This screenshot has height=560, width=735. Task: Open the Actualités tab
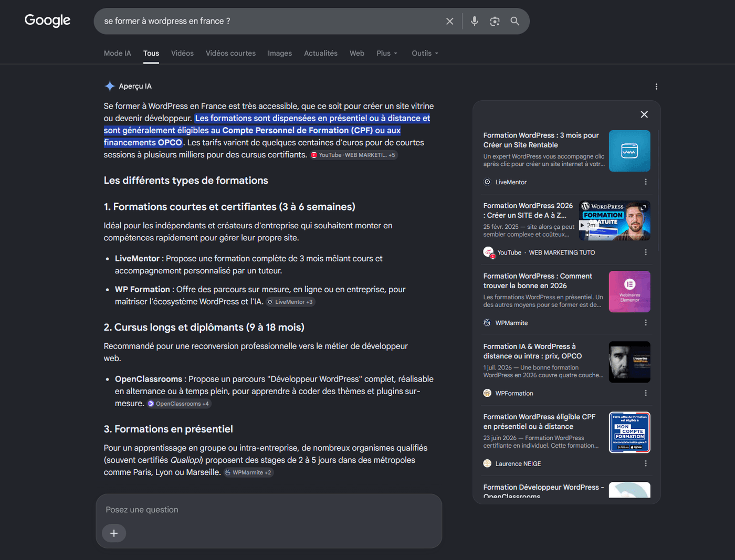point(321,53)
